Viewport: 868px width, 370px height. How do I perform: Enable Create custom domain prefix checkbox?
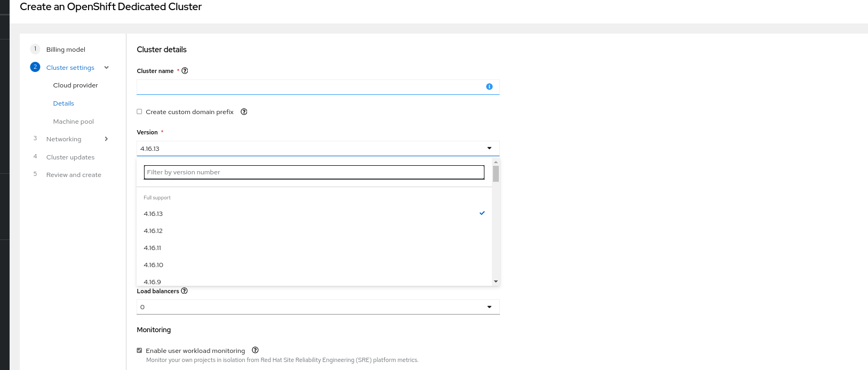tap(139, 112)
